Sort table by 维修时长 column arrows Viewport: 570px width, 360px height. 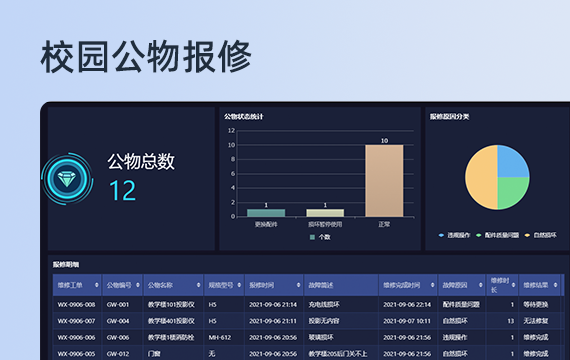point(513,285)
